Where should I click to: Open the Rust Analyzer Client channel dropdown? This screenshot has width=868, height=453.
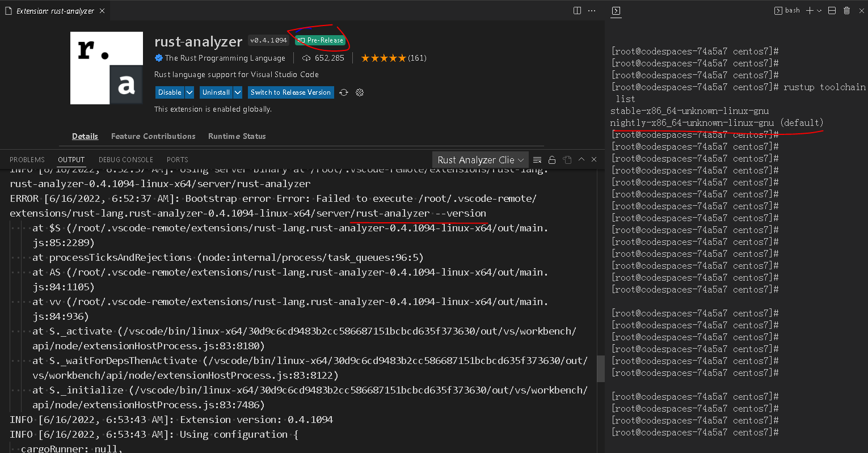[x=479, y=159]
